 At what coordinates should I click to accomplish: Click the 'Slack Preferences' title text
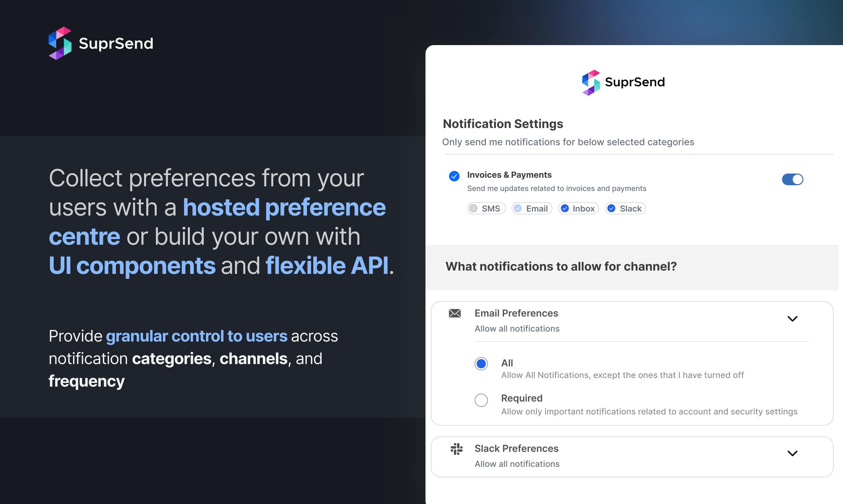pos(516,449)
